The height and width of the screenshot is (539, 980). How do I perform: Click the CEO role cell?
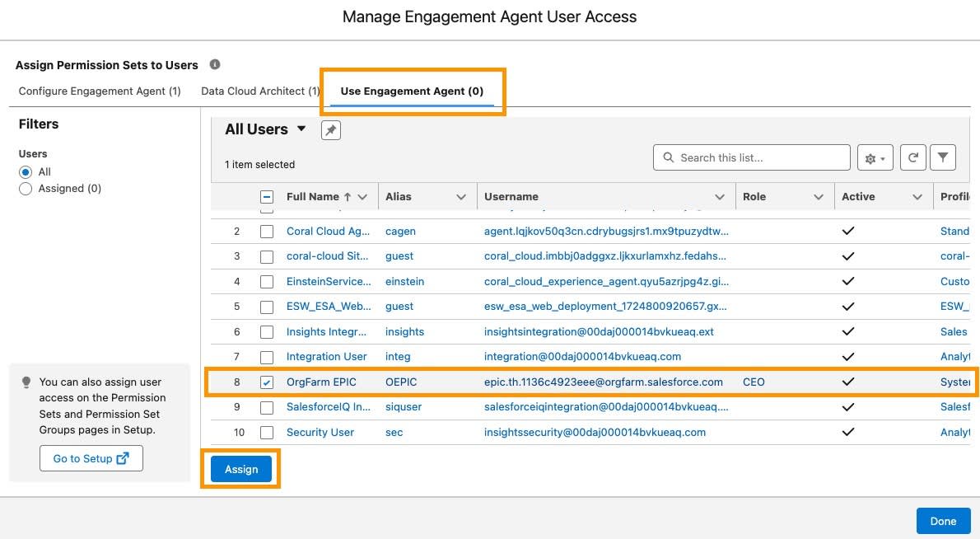[754, 382]
